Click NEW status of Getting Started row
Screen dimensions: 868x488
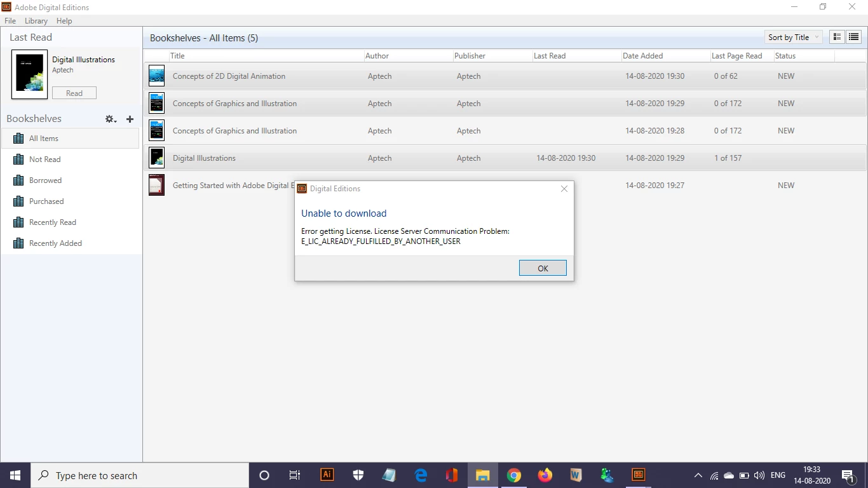(786, 186)
